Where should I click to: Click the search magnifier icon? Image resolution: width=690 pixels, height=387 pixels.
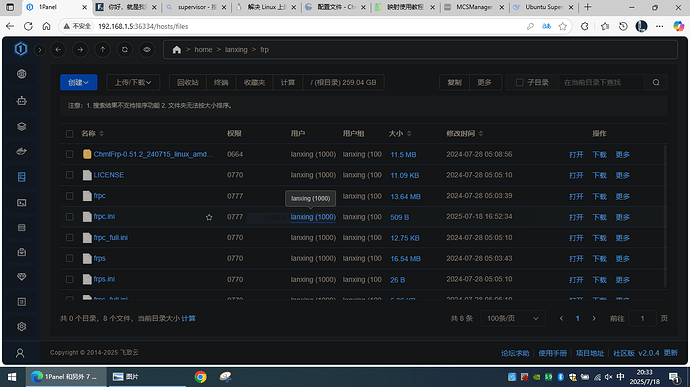pyautogui.click(x=656, y=82)
